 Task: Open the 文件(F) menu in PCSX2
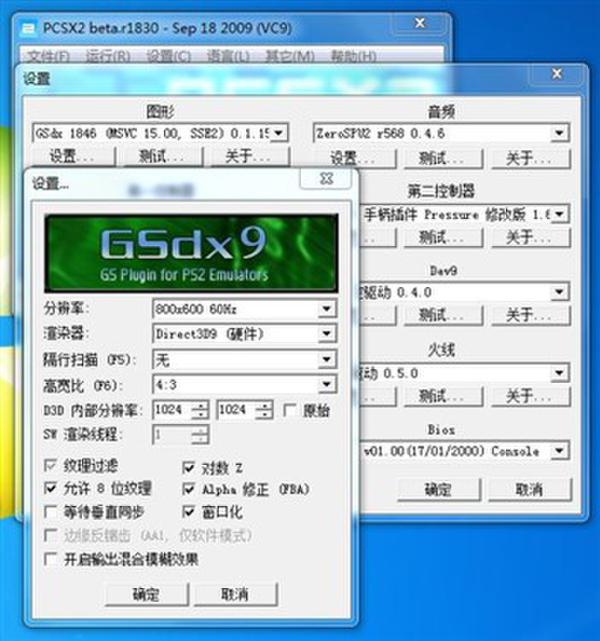(x=48, y=56)
